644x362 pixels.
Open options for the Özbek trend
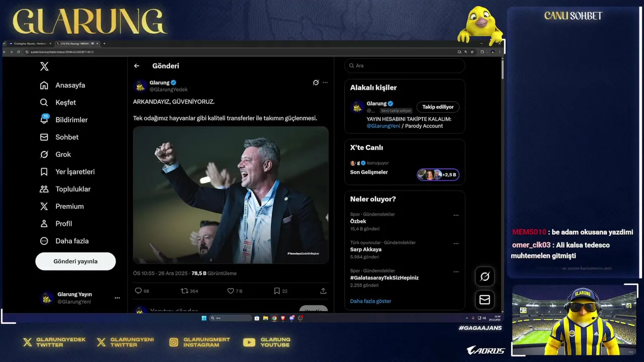(456, 215)
